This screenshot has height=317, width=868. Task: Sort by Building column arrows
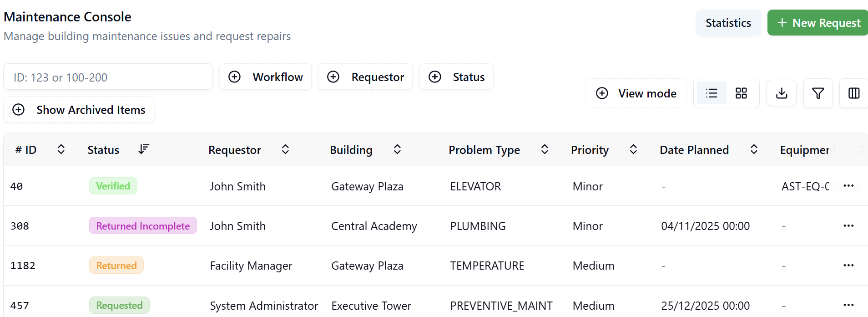pos(397,149)
